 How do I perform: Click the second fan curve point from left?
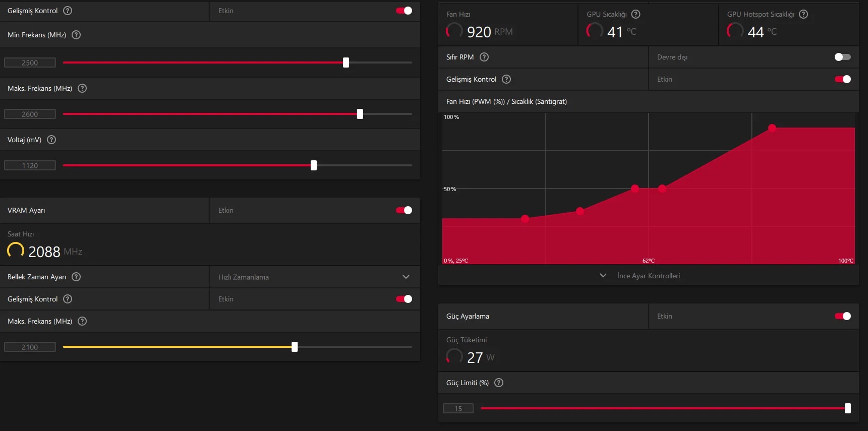click(x=580, y=211)
